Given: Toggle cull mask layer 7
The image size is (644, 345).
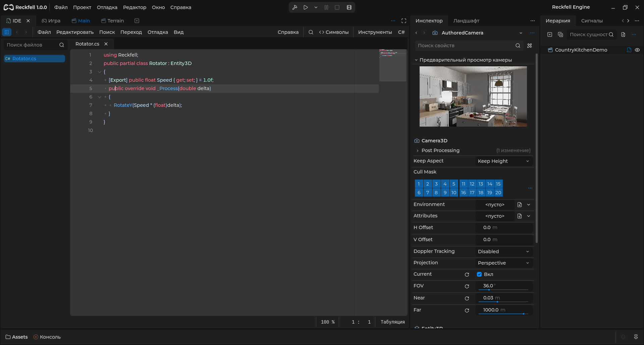Looking at the screenshot, I should pos(428,193).
